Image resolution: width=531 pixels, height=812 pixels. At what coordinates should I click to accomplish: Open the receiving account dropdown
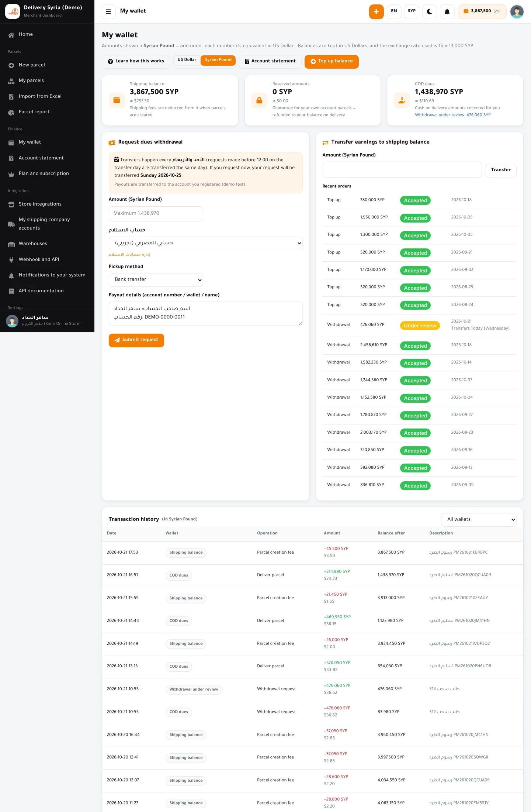click(205, 243)
